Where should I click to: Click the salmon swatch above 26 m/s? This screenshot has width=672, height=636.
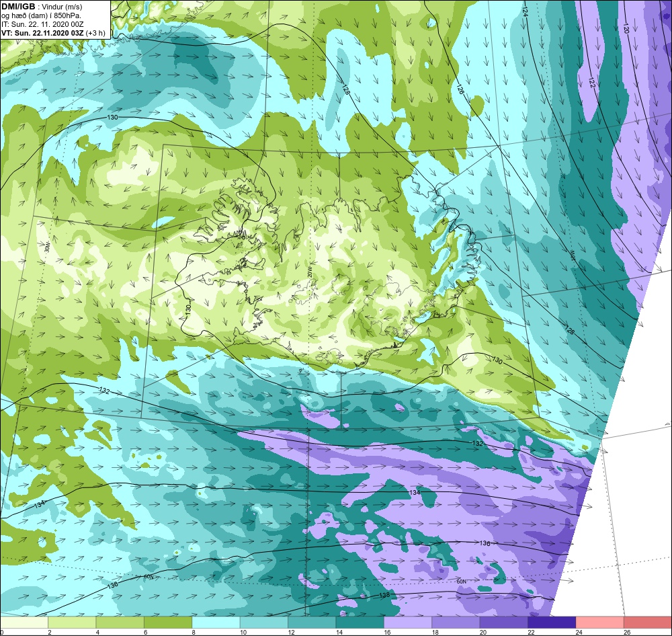coord(648,622)
